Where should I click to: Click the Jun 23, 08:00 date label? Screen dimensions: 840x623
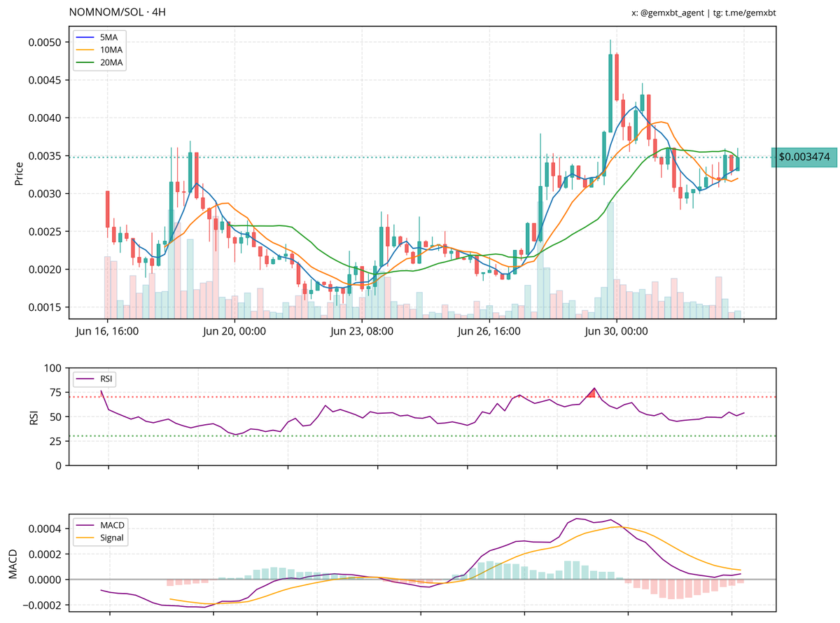pyautogui.click(x=362, y=332)
